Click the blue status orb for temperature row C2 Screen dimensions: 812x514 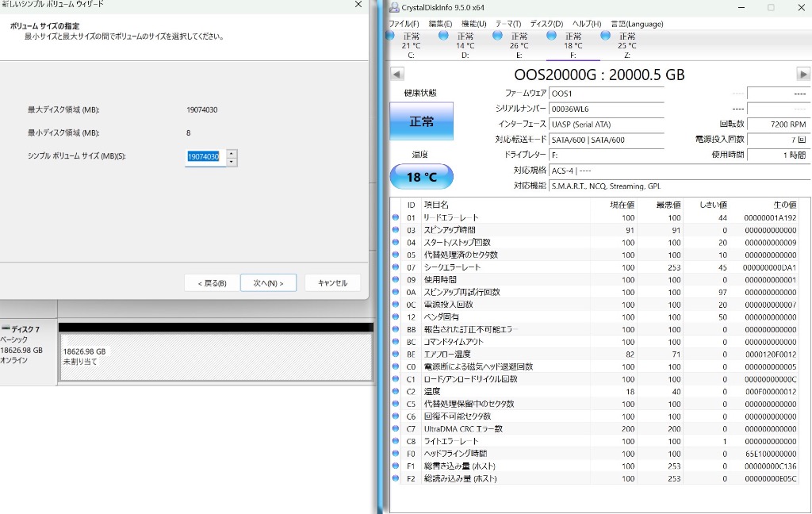(x=396, y=392)
